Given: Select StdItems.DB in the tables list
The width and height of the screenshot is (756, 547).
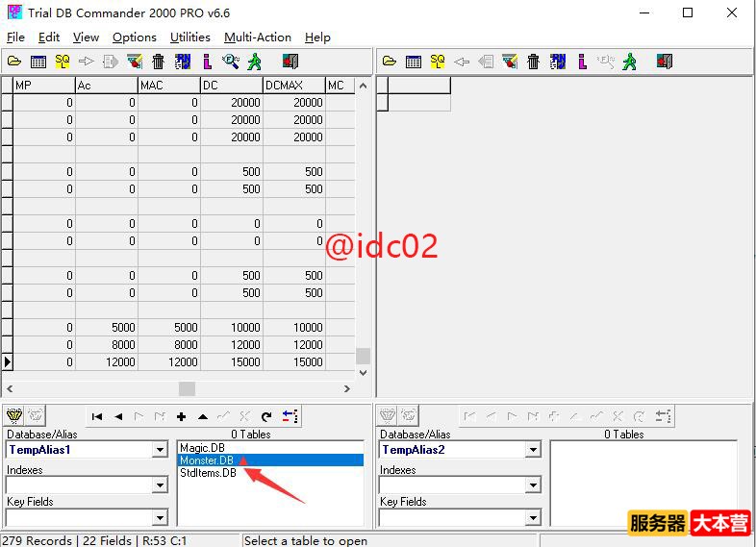Looking at the screenshot, I should [x=208, y=473].
